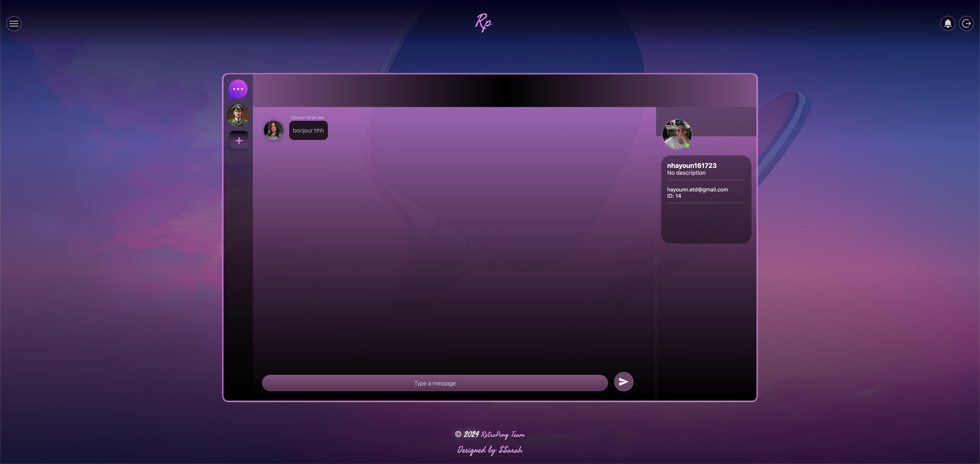The height and width of the screenshot is (464, 980).
Task: Click the SSarah 10:00 AM timestamp
Action: (307, 118)
